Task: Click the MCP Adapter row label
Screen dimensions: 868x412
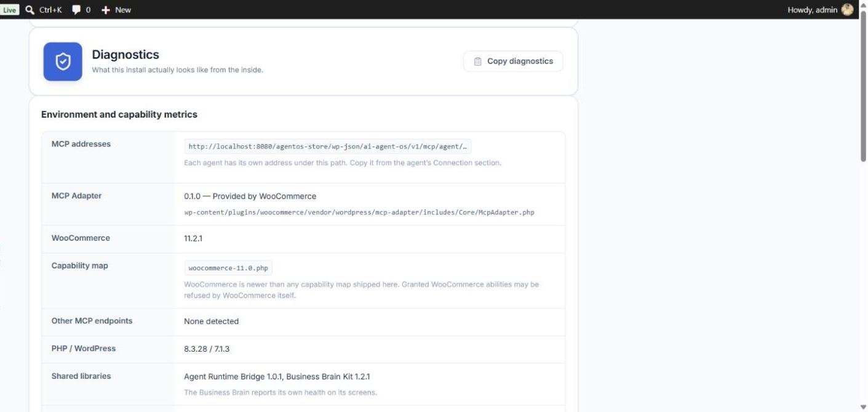Action: (x=76, y=196)
